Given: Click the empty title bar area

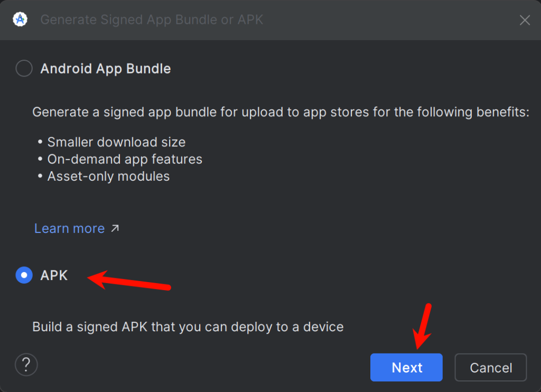Looking at the screenshot, I should (x=391, y=20).
